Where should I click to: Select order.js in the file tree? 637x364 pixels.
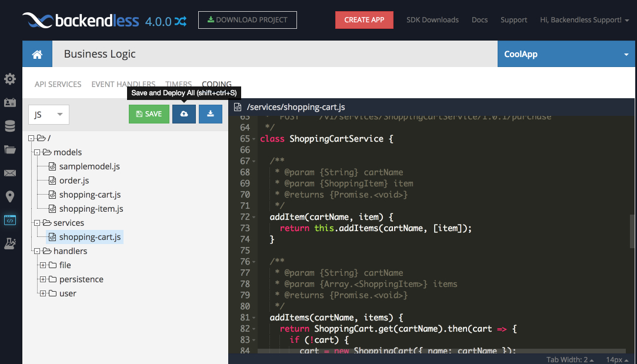tap(74, 181)
